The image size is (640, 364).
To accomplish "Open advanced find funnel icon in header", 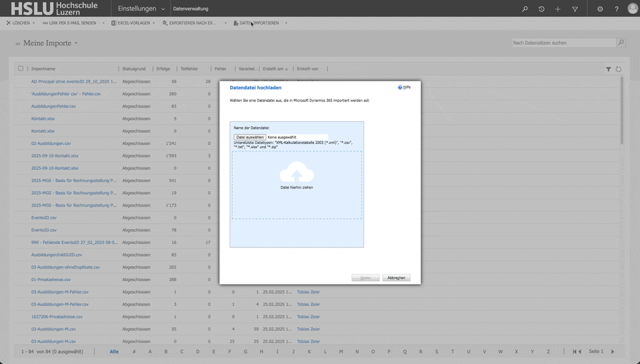I will (x=575, y=9).
